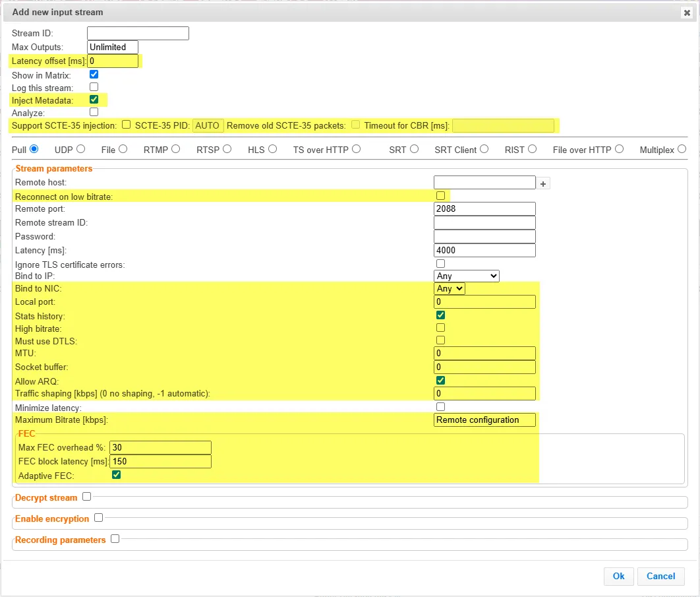Select File over HTTP input type

point(619,149)
